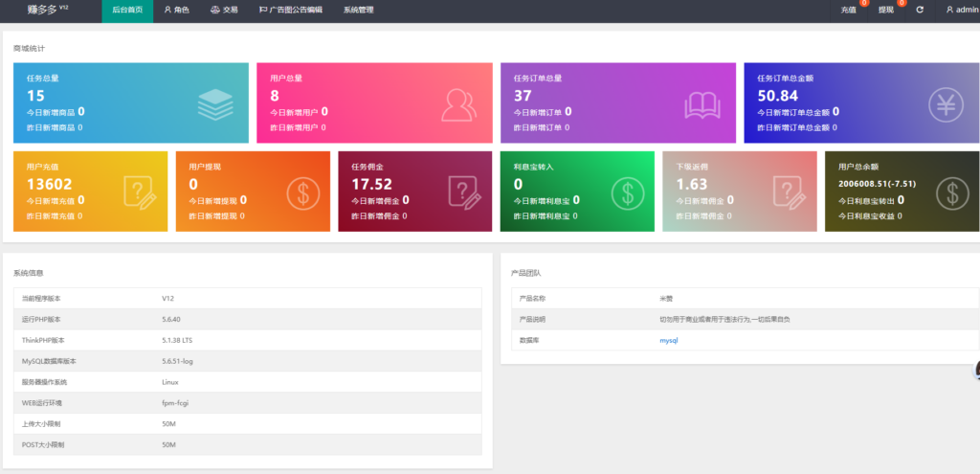Open the 角色 menu
Screen dimensions: 980x474
tap(177, 10)
